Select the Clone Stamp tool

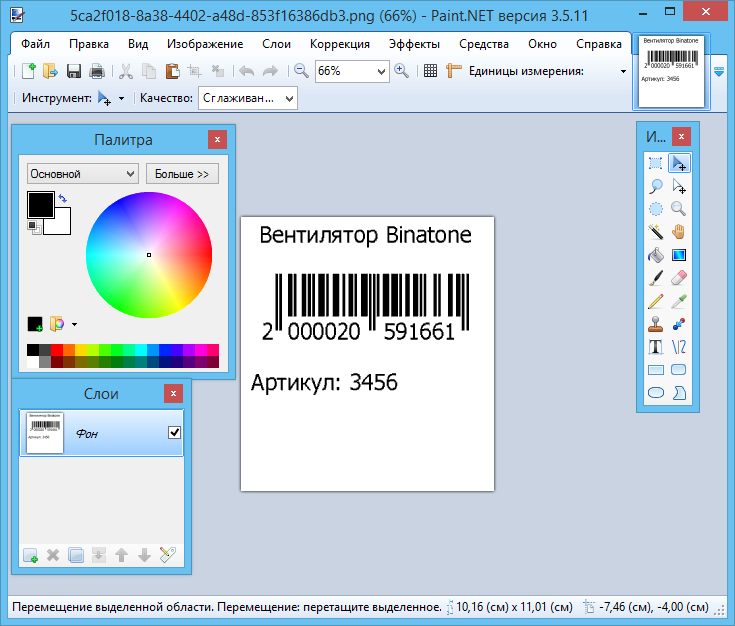click(x=655, y=324)
